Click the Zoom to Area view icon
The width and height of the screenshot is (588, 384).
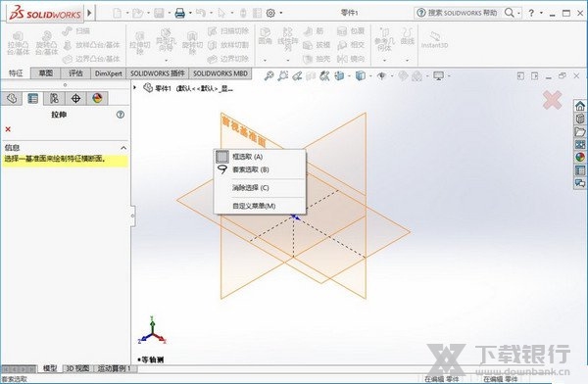tap(283, 76)
